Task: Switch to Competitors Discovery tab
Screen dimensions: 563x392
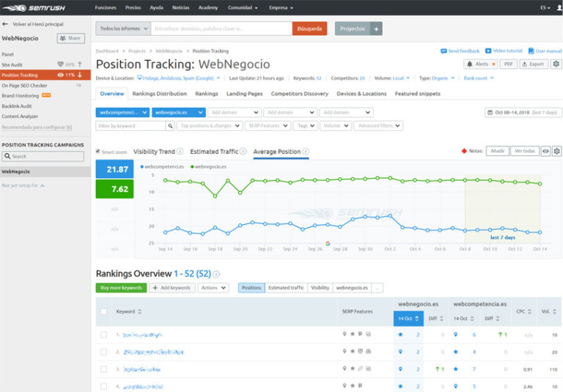Action: (x=299, y=94)
